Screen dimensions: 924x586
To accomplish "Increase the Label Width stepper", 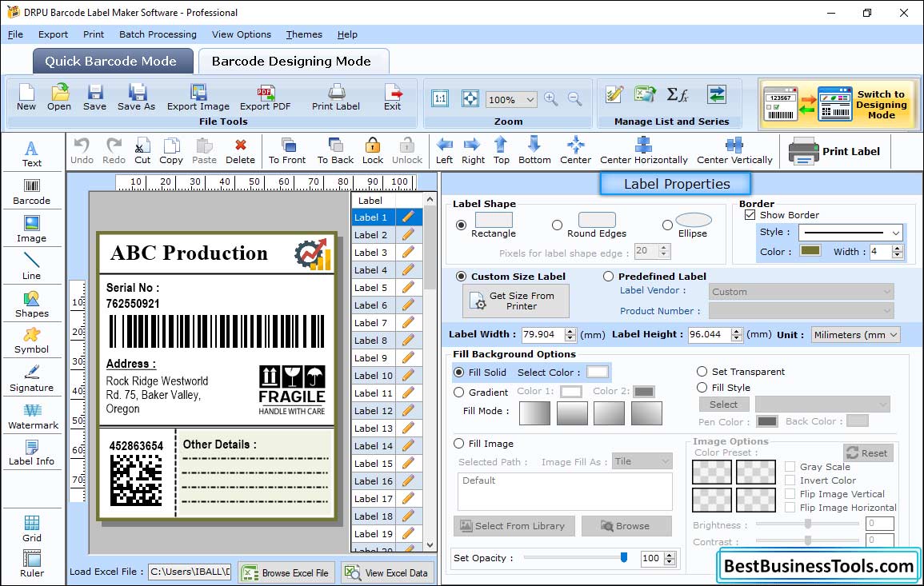I will [570, 331].
